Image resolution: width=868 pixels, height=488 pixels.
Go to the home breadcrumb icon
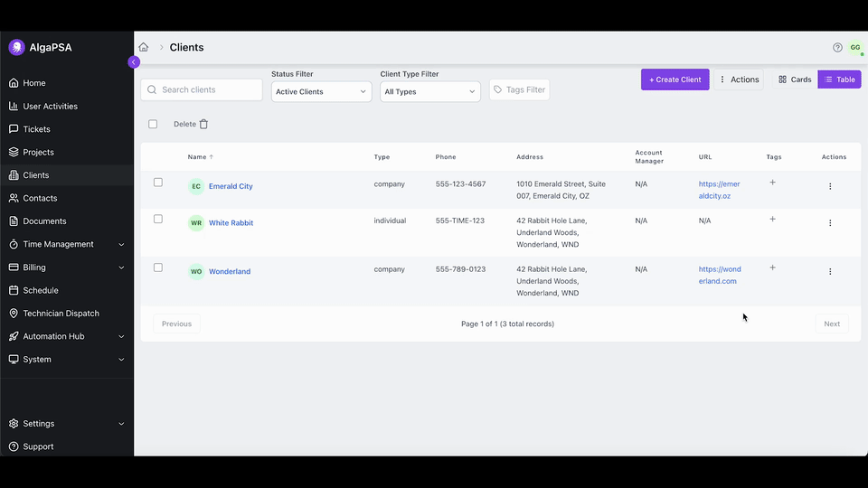(144, 47)
